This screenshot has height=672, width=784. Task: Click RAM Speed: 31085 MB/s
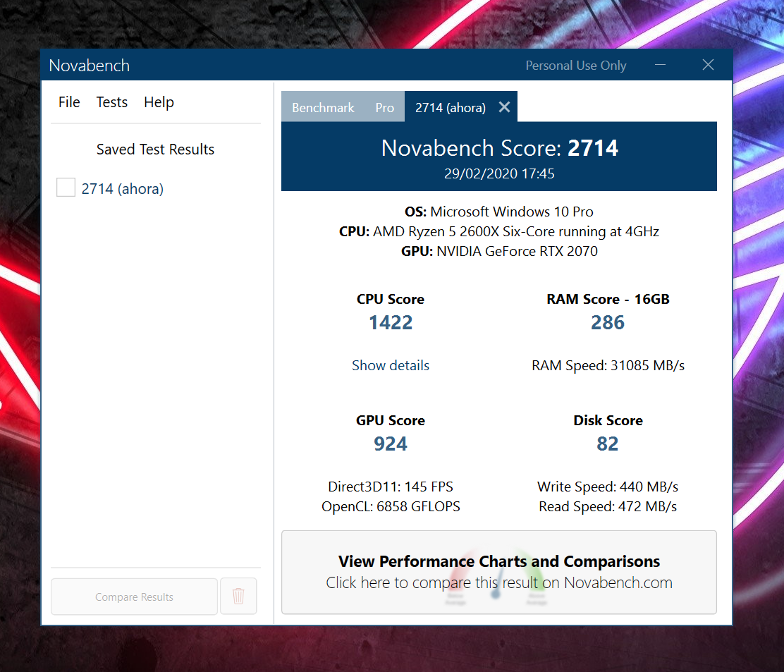click(x=608, y=365)
